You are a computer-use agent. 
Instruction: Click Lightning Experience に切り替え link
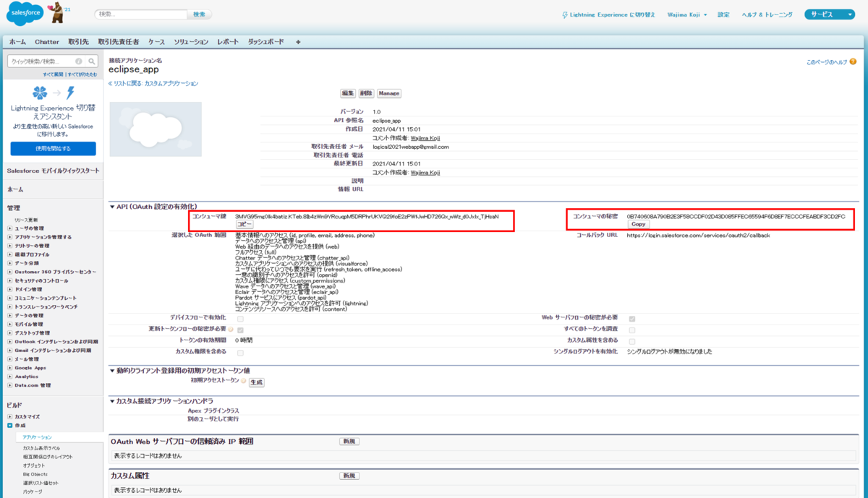(613, 14)
